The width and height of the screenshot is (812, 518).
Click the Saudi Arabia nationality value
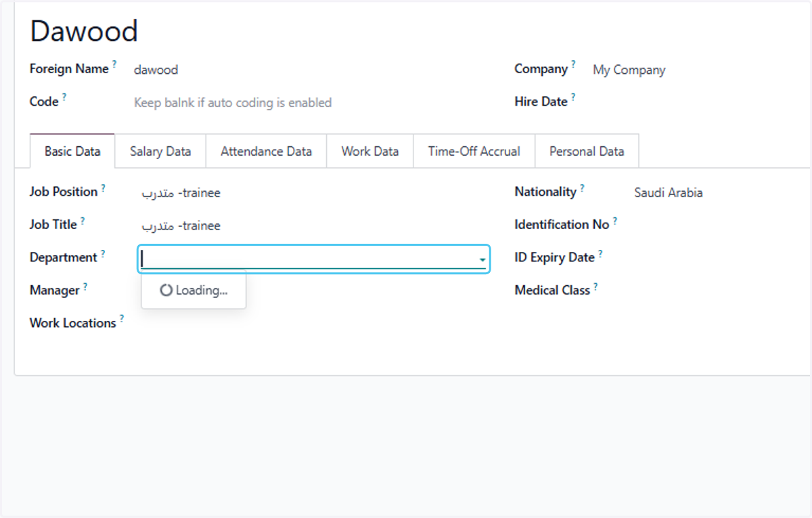pos(669,193)
